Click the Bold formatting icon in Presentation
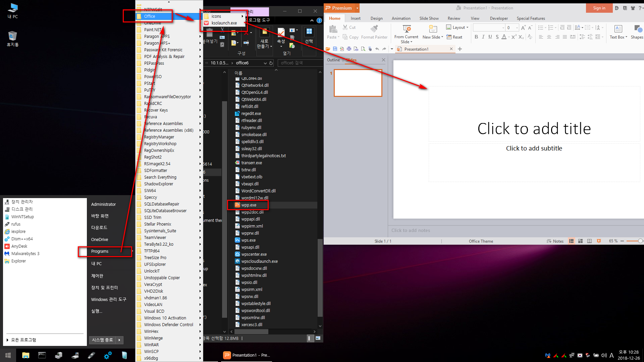The width and height of the screenshot is (644, 362). pyautogui.click(x=476, y=37)
